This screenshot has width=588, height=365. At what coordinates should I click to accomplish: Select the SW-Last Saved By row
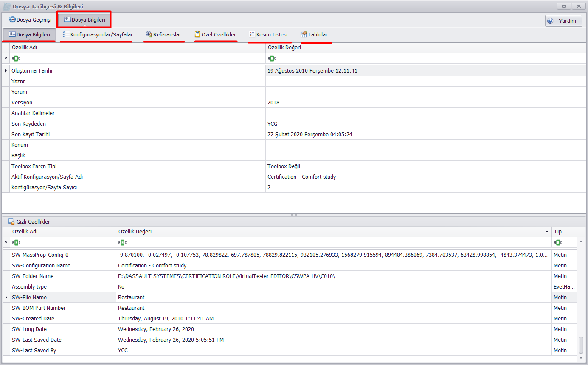290,351
